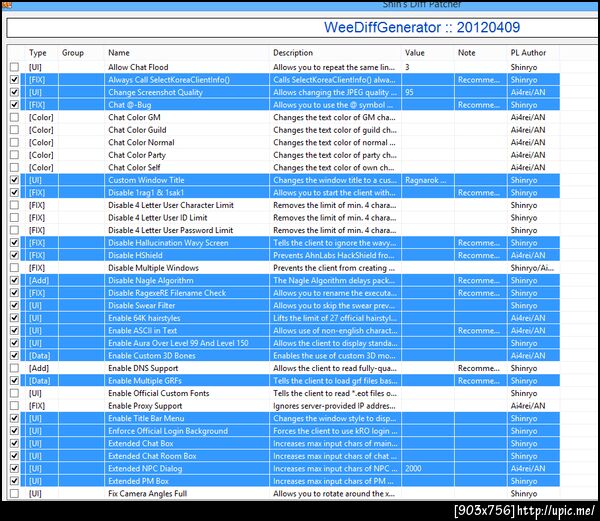Click Disable RagexeRE Filename Check name
Screen dimensions: 600x521
tap(167, 293)
